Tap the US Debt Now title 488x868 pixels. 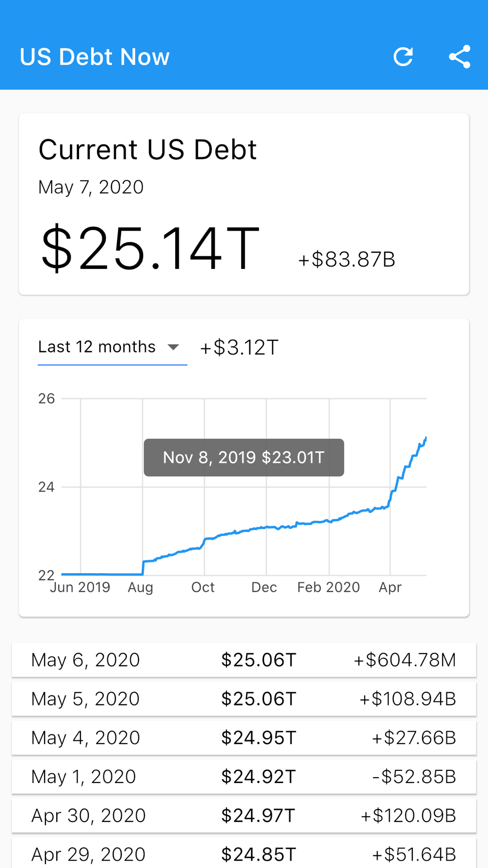[x=95, y=57]
